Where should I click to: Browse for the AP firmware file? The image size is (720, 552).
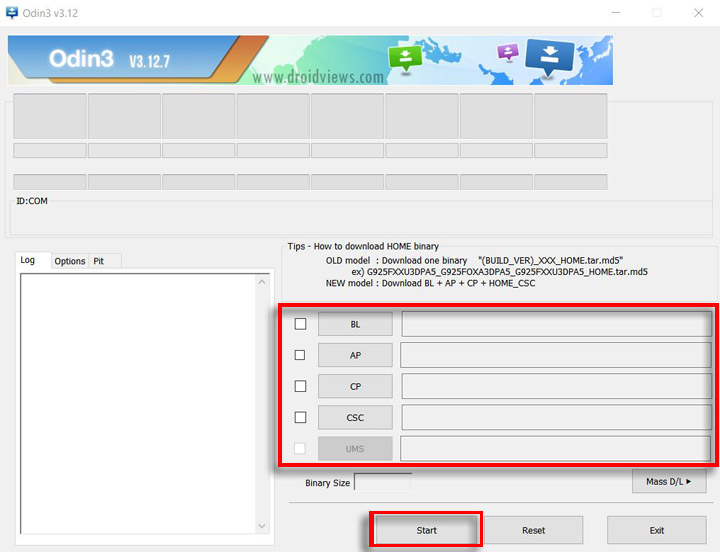(355, 355)
